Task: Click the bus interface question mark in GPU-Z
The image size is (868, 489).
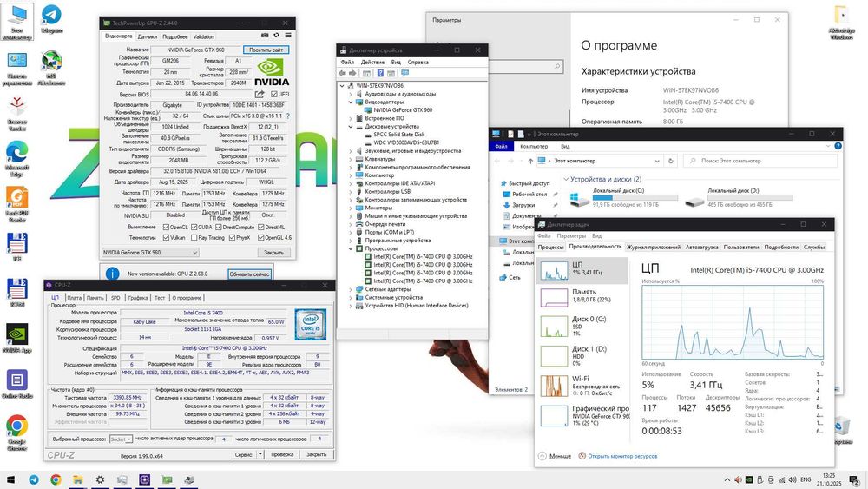Action: point(288,116)
